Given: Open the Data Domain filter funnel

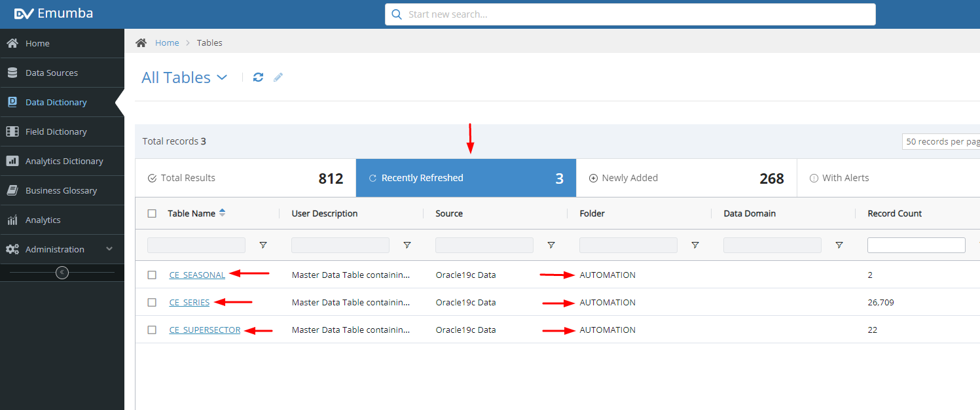Looking at the screenshot, I should [839, 245].
